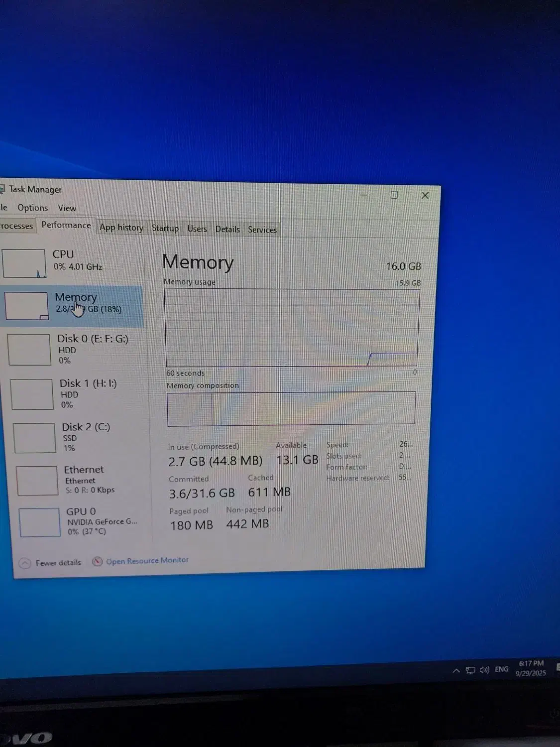Click the Disk 1 mini graph thumbnail

(x=32, y=394)
